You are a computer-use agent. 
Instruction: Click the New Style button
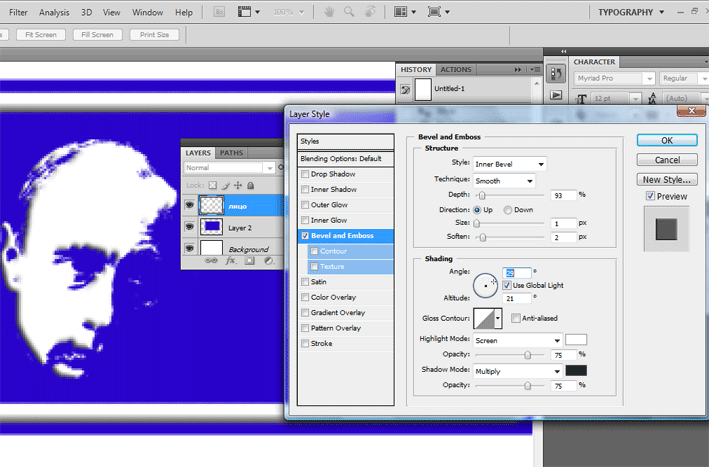(667, 179)
